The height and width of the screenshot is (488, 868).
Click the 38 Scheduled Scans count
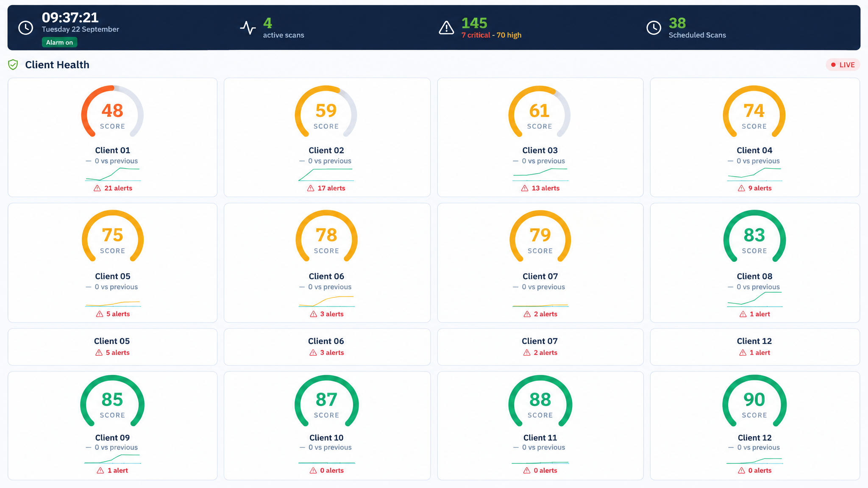click(x=677, y=23)
